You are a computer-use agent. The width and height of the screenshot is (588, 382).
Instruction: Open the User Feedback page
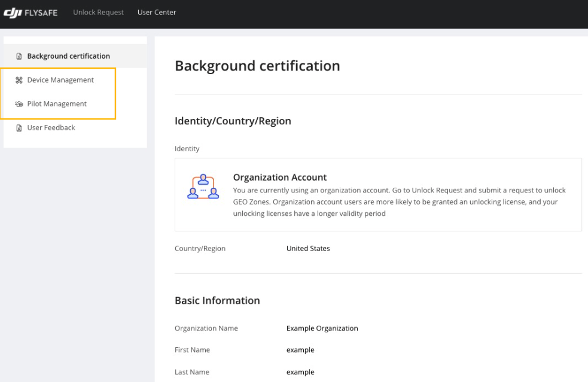[51, 128]
